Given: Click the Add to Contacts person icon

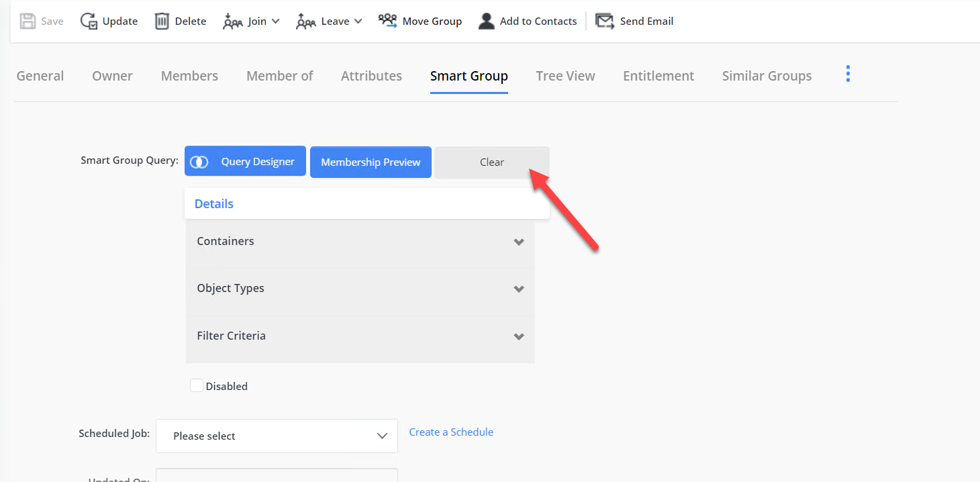Looking at the screenshot, I should [485, 21].
